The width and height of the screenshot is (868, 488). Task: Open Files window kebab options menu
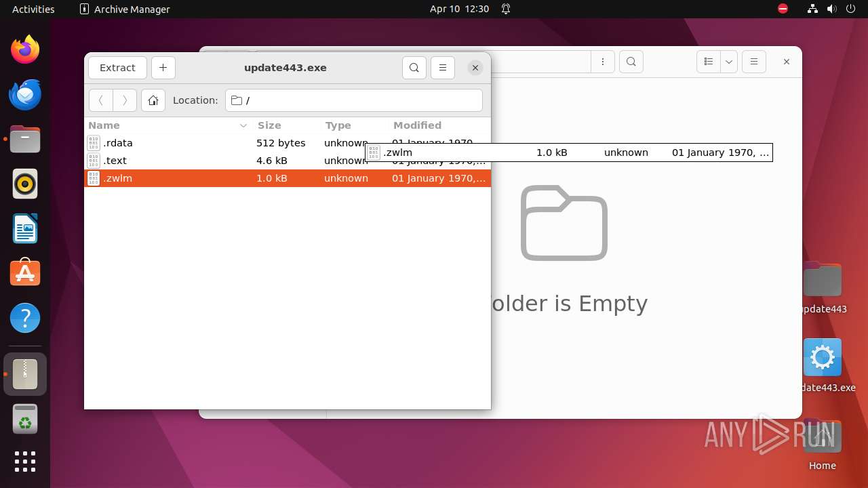tap(603, 62)
